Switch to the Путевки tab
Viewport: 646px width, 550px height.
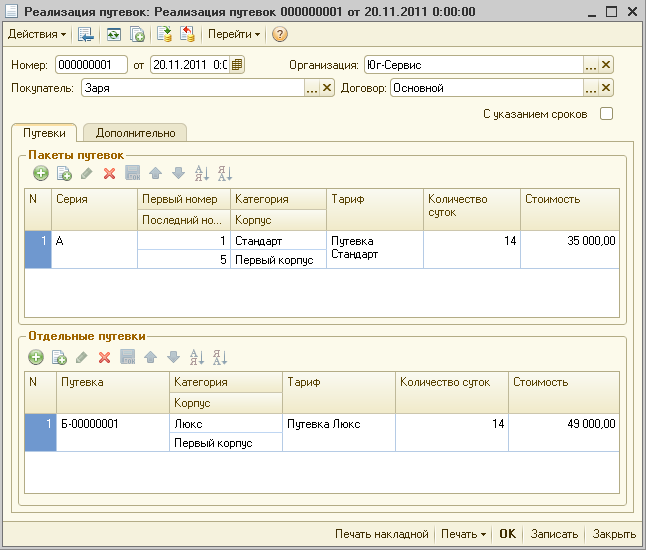click(44, 133)
